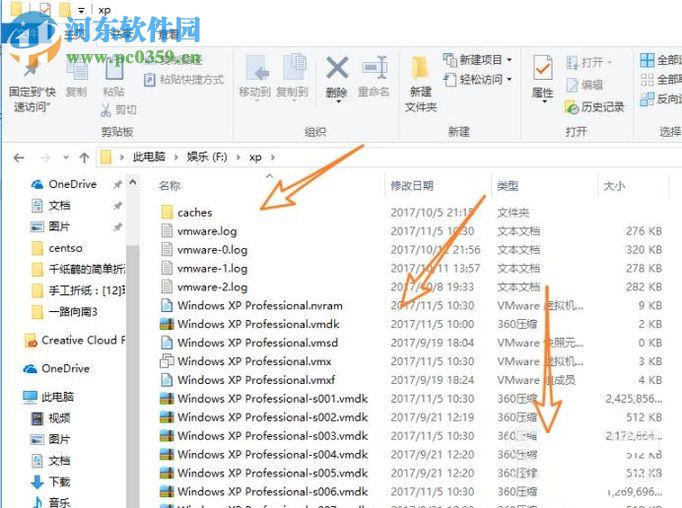Expand chevron after 此电脑 breadcrumb
This screenshot has width=682, height=508.
point(176,157)
